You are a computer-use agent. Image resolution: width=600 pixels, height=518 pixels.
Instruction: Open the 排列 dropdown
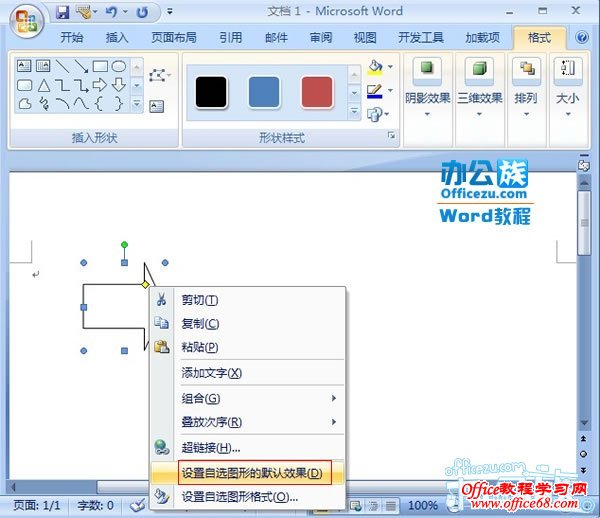(526, 88)
